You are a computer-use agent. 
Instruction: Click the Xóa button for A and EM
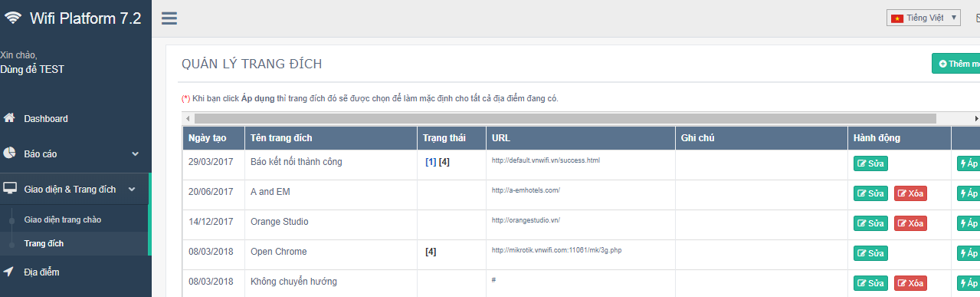pyautogui.click(x=910, y=193)
